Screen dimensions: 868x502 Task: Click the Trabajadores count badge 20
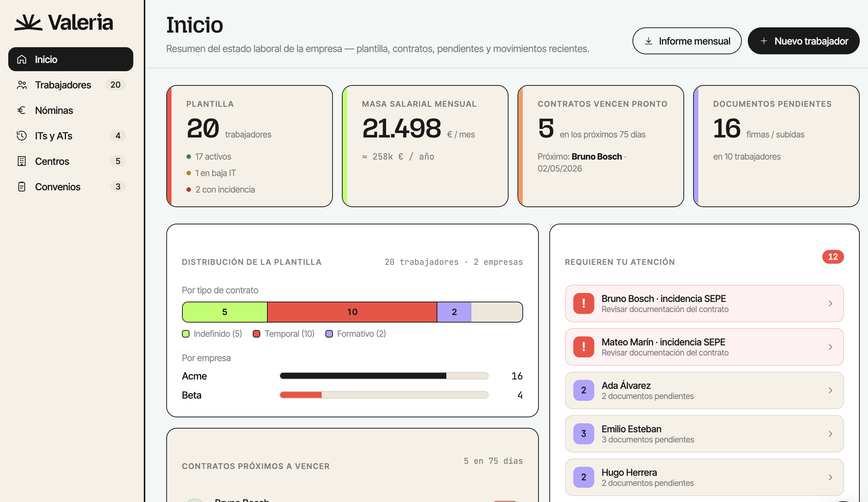coord(115,85)
